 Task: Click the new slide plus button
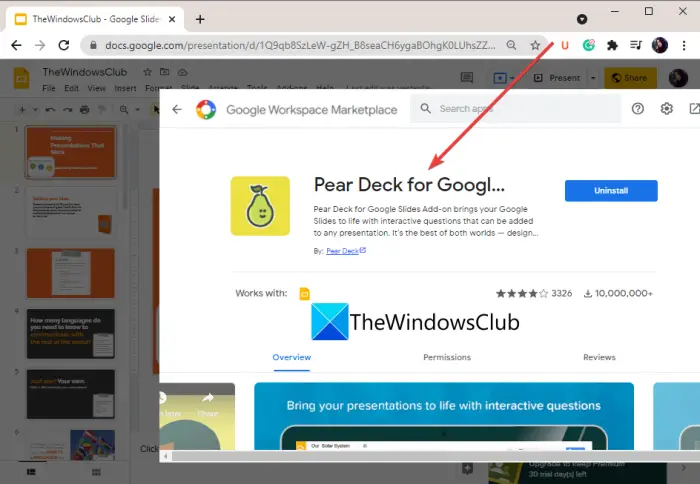pyautogui.click(x=22, y=109)
